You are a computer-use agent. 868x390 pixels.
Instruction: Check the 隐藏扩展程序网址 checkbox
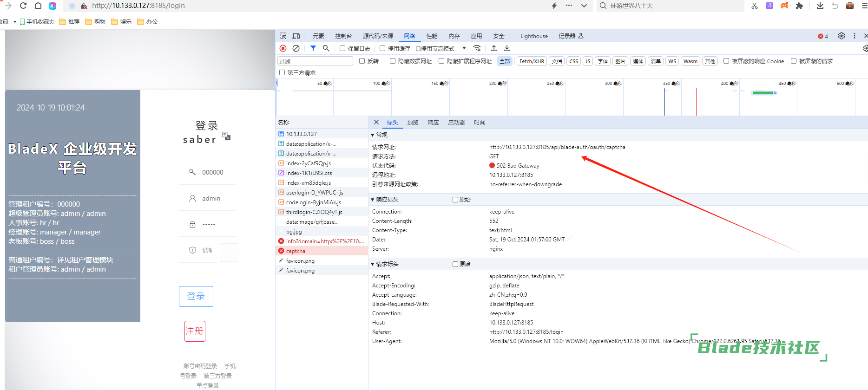coord(441,61)
